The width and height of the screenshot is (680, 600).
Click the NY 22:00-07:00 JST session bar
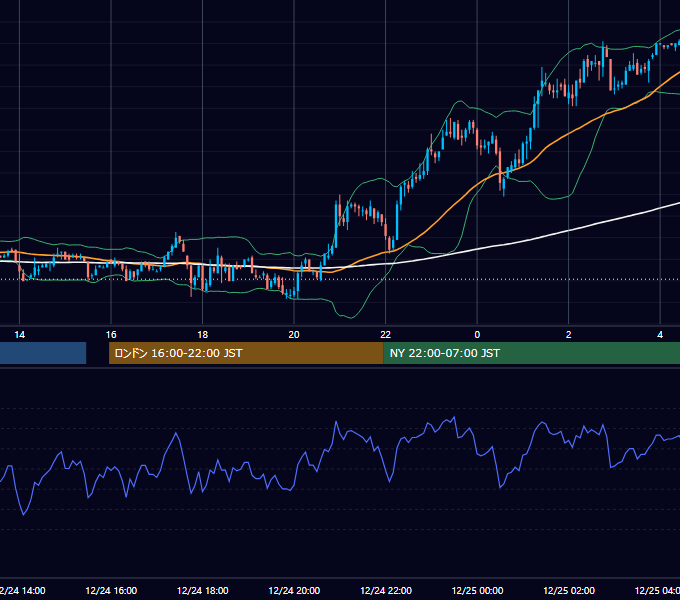pyautogui.click(x=532, y=353)
